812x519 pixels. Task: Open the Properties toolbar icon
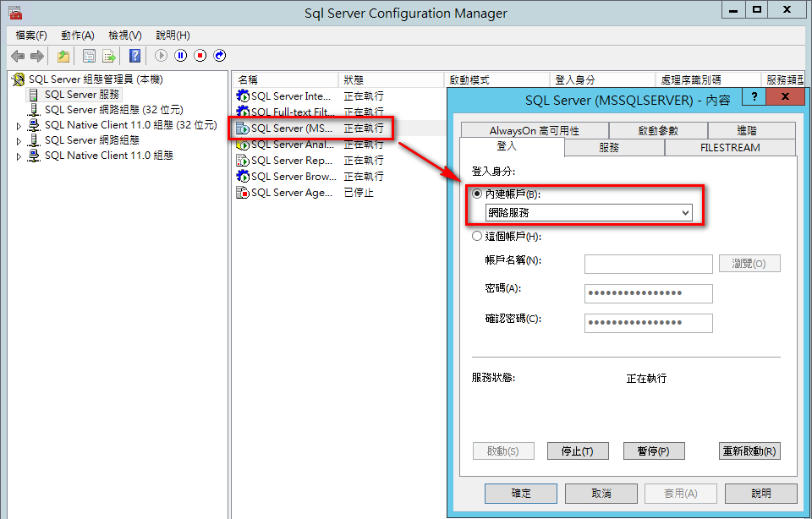tap(89, 56)
